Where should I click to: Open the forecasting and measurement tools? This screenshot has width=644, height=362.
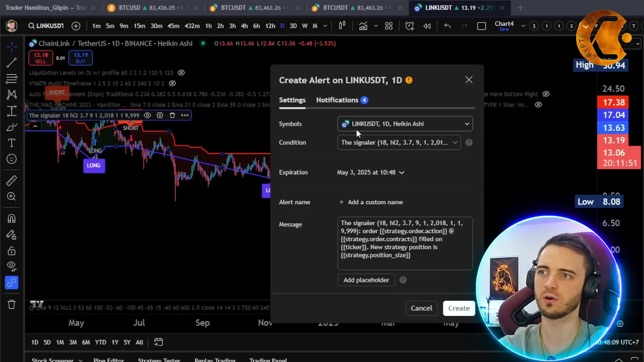(x=12, y=111)
